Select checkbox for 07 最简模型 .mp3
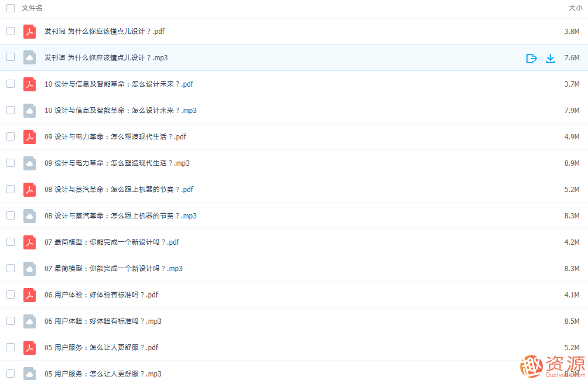Screen dimensions: 588x380 pos(11,268)
